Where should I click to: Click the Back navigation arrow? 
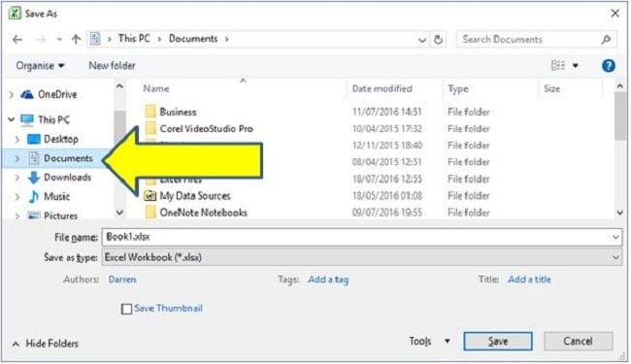(17, 40)
